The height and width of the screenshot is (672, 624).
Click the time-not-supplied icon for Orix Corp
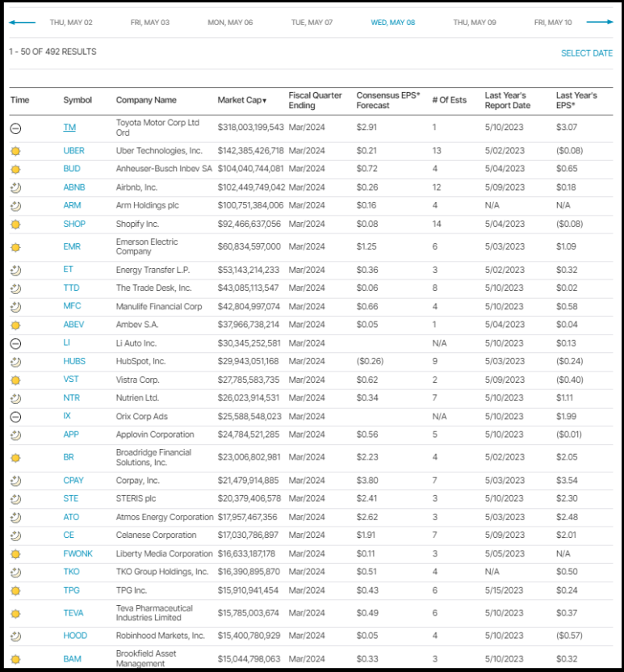point(16,417)
